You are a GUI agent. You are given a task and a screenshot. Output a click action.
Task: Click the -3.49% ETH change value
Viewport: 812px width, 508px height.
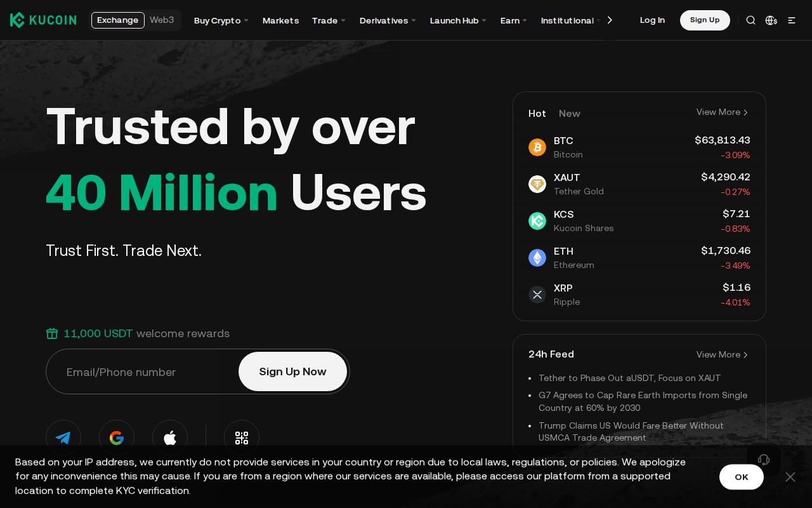pyautogui.click(x=735, y=265)
